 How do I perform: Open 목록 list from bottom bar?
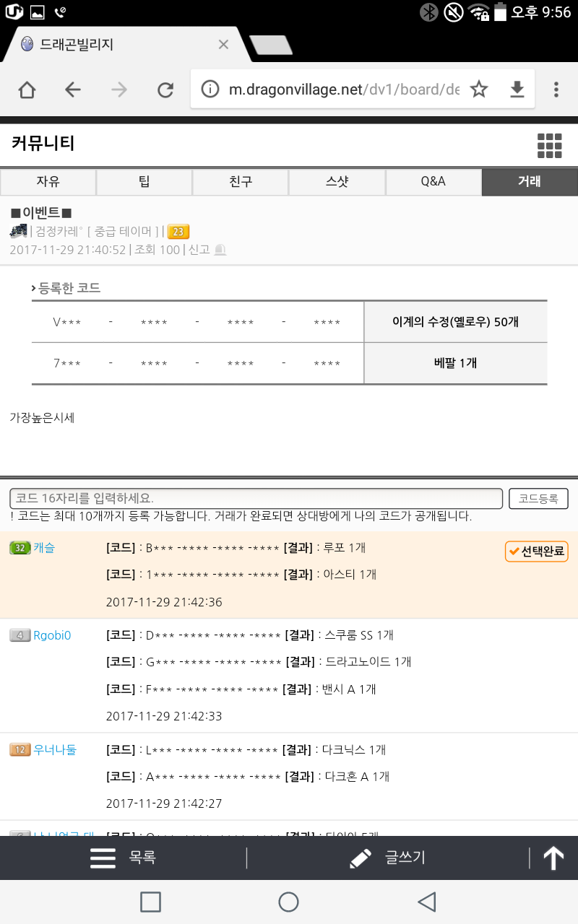(123, 858)
